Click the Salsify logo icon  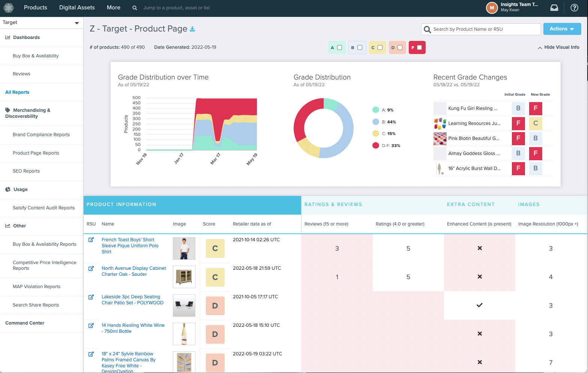9,8
